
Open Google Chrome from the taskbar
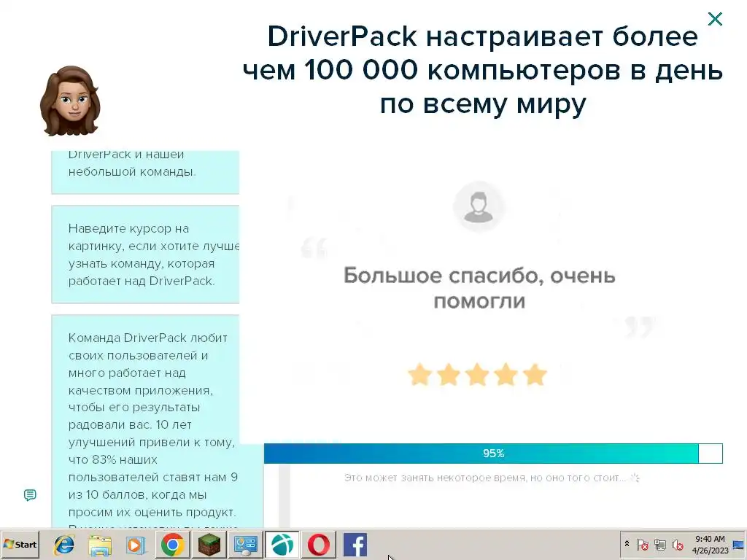[172, 544]
